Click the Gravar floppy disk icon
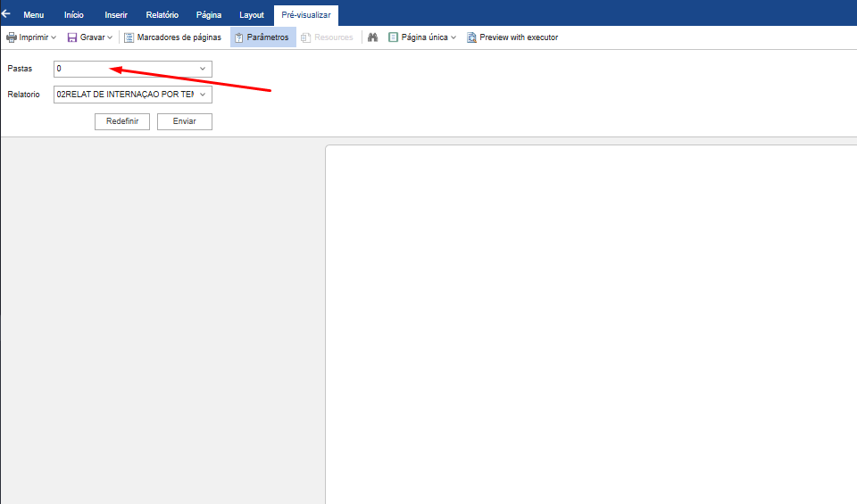Image resolution: width=857 pixels, height=504 pixels. pyautogui.click(x=72, y=37)
